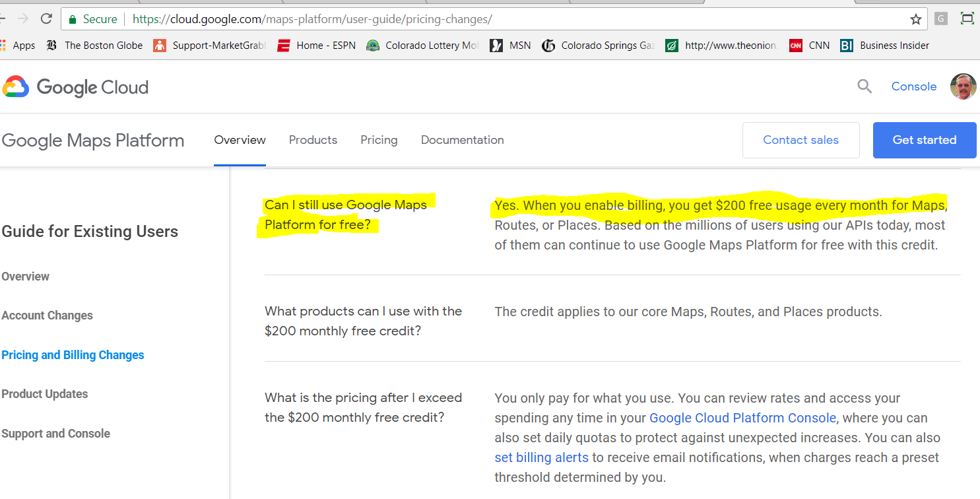Image resolution: width=980 pixels, height=499 pixels.
Task: Reload the page with the refresh icon
Action: click(x=46, y=19)
